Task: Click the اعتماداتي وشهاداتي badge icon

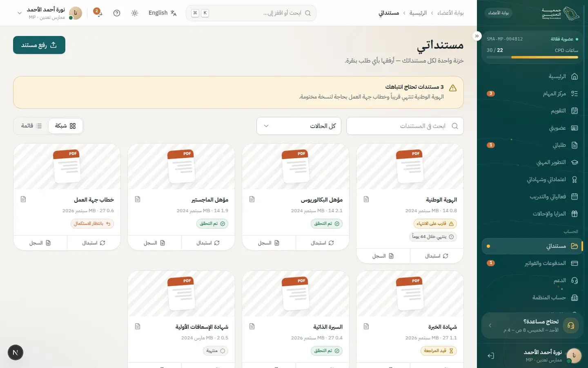Action: click(575, 180)
